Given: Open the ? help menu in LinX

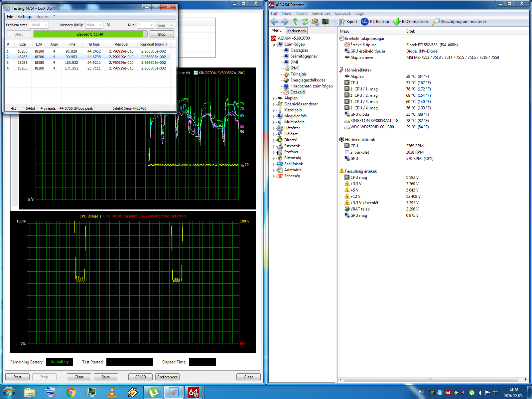Looking at the screenshot, I should pos(54,17).
